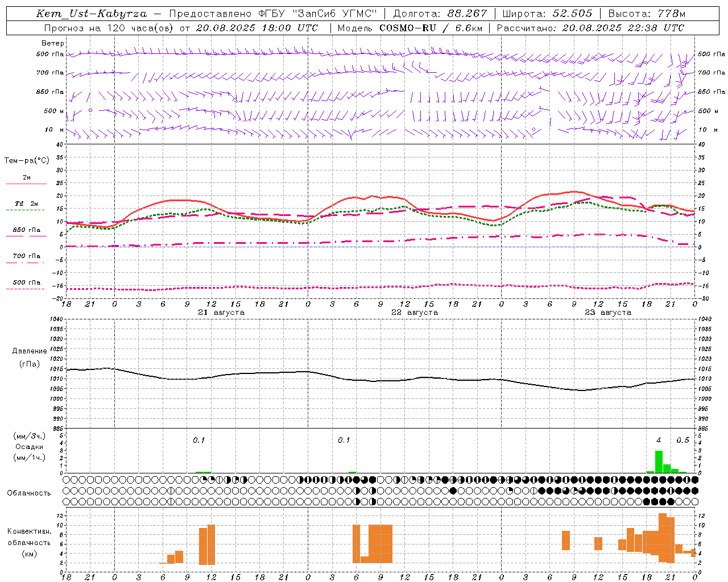Click the dotted 500 гПа legend line sample
This screenshot has height=582, width=728.
(26, 289)
